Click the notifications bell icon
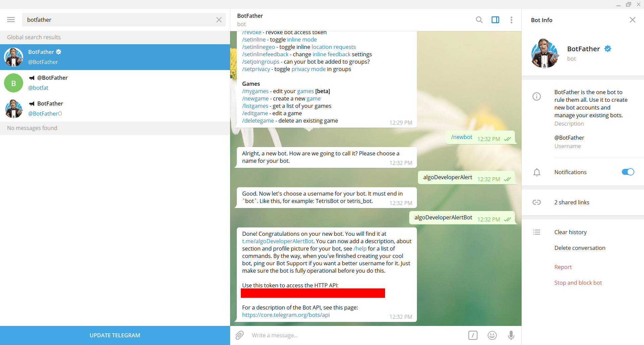Image resolution: width=644 pixels, height=345 pixels. (x=537, y=172)
